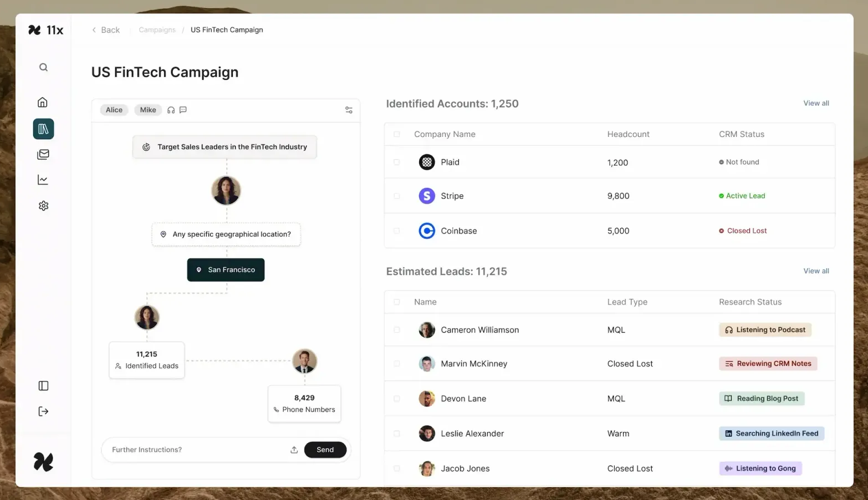Click Leslie Alexander's avatar
The width and height of the screenshot is (868, 500).
click(427, 433)
